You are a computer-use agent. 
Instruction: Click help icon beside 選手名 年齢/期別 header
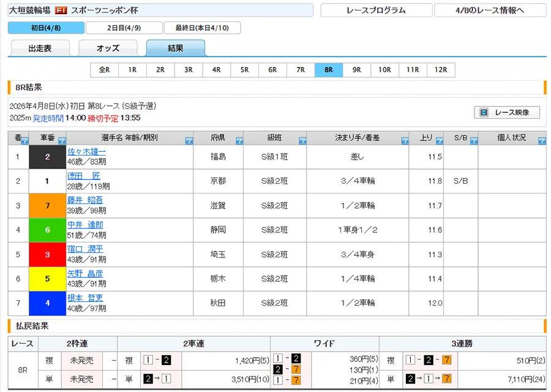[x=189, y=141]
